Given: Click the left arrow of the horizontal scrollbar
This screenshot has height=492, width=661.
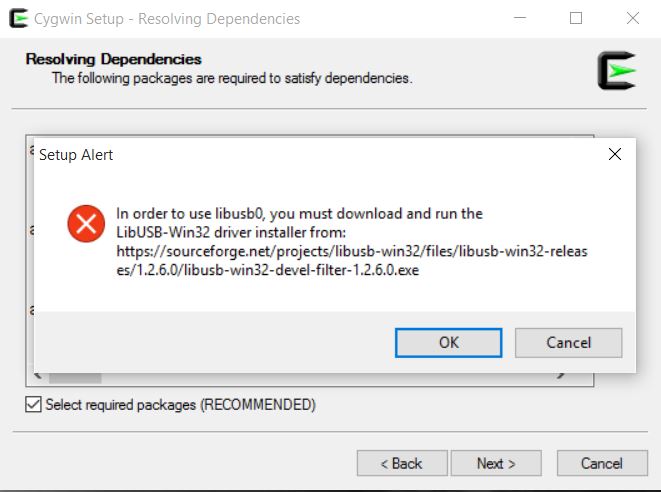Looking at the screenshot, I should 38,376.
